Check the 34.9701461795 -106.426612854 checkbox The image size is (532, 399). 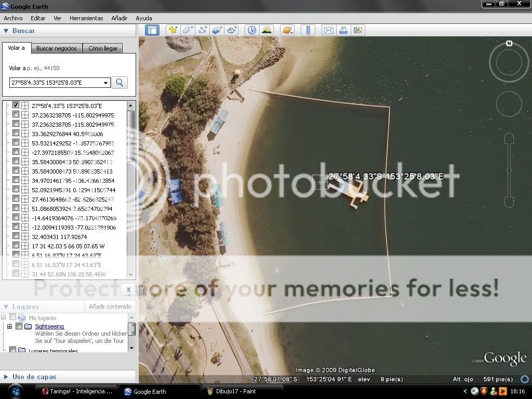16,180
